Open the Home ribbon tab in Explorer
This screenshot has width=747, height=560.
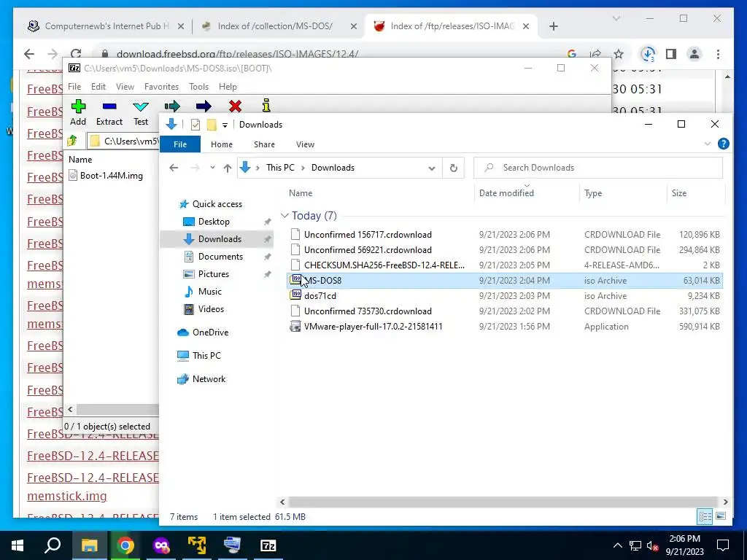click(x=222, y=144)
